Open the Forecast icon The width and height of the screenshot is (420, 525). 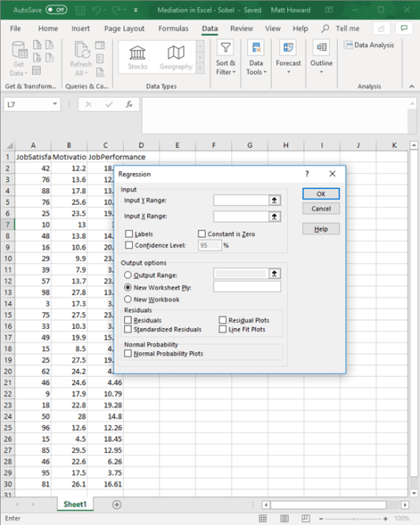[x=288, y=47]
